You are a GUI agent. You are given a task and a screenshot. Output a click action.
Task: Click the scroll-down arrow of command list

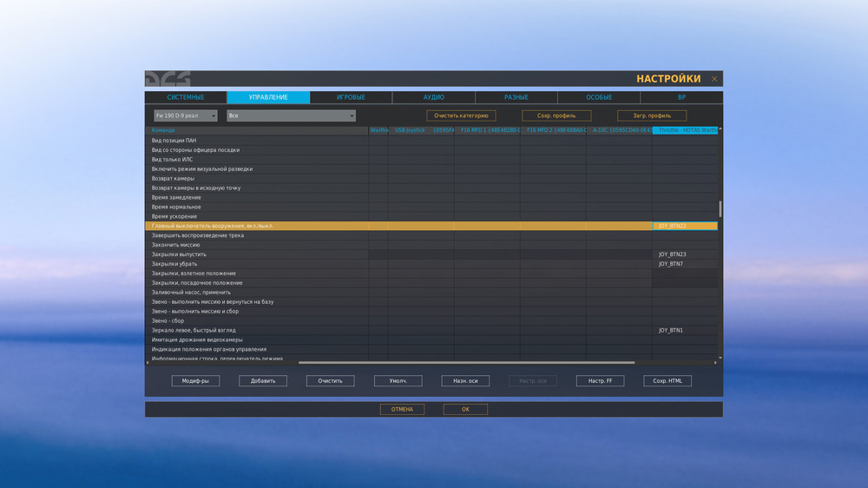click(720, 358)
